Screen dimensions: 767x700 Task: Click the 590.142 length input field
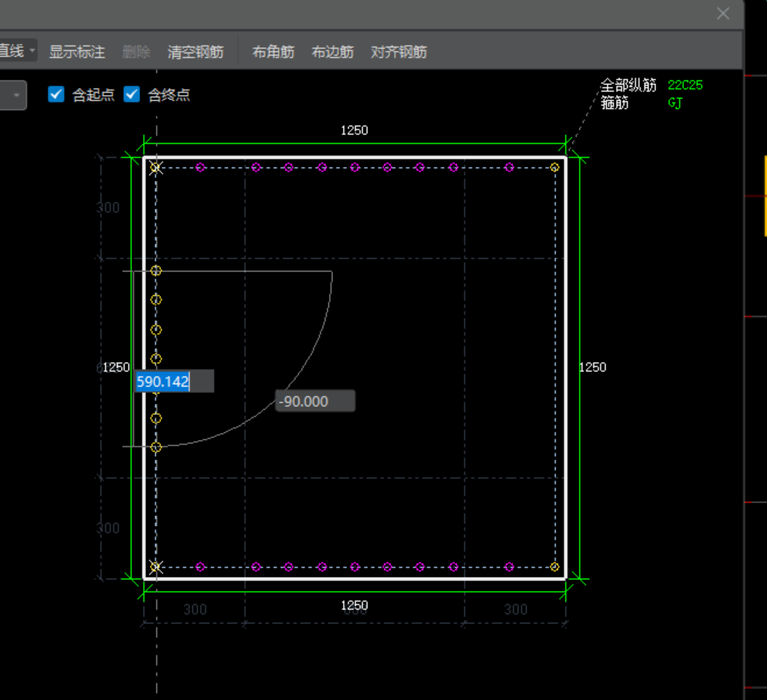coord(174,381)
